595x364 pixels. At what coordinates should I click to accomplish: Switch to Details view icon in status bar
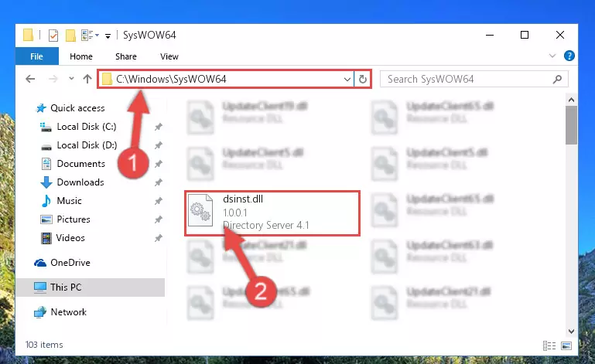549,345
